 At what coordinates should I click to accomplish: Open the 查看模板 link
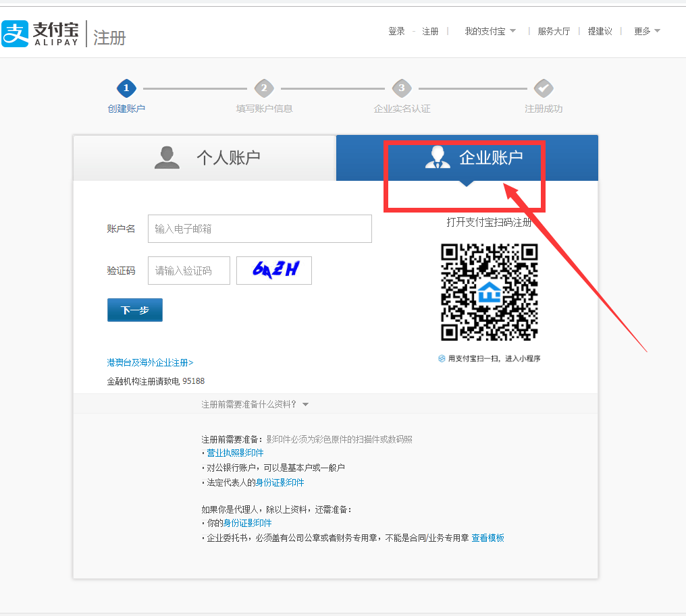(x=487, y=538)
